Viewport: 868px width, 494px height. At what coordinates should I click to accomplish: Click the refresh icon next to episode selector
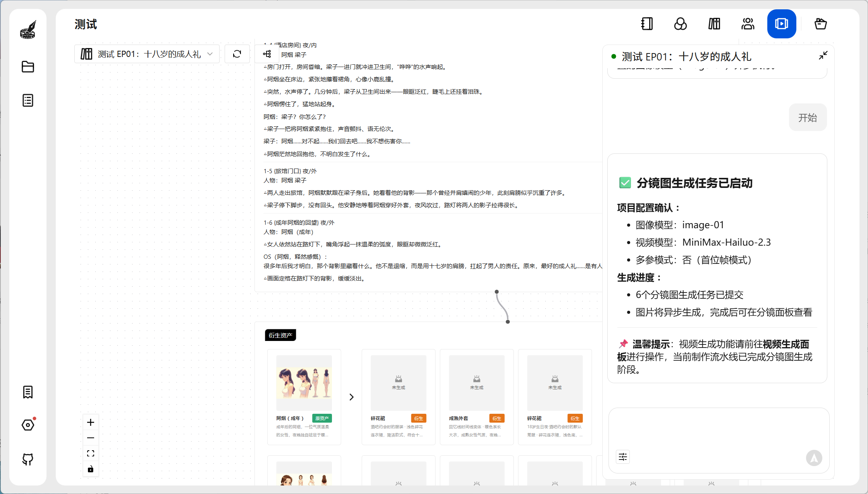pyautogui.click(x=237, y=54)
